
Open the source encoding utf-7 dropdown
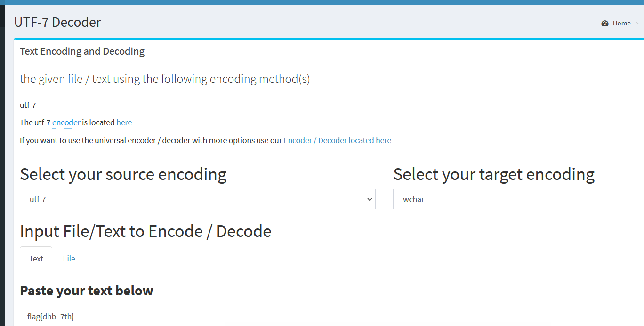pyautogui.click(x=197, y=199)
